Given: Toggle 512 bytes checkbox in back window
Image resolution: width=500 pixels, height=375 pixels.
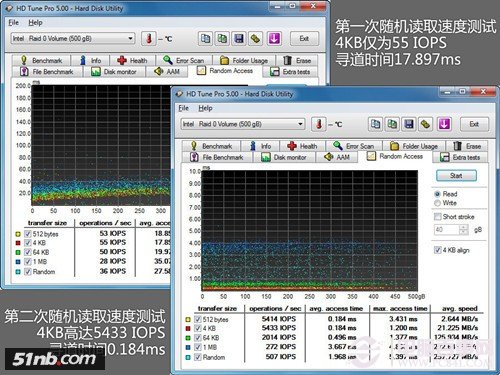Looking at the screenshot, I should [28, 234].
